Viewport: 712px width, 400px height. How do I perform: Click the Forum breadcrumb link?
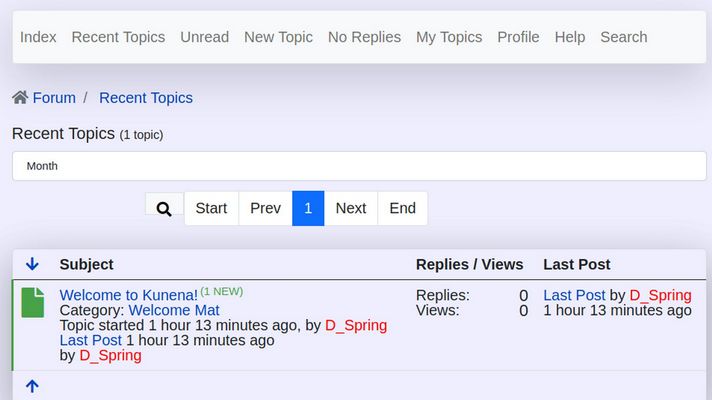click(x=54, y=98)
